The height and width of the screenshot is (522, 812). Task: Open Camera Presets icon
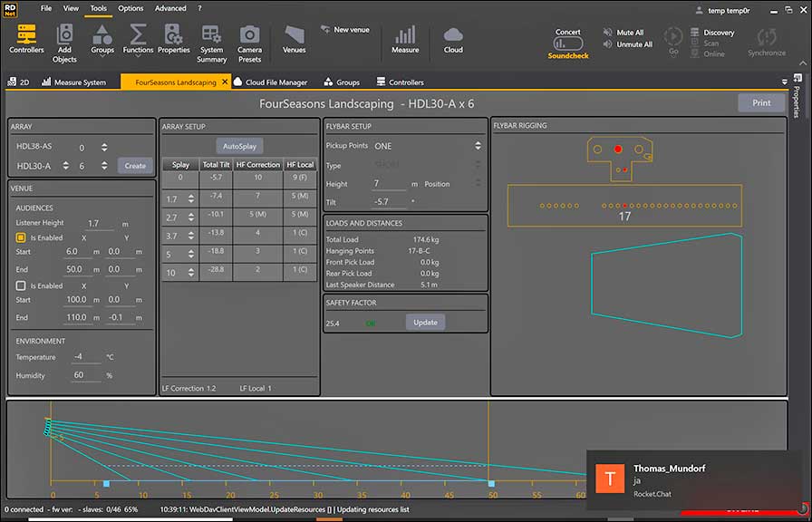(x=249, y=38)
